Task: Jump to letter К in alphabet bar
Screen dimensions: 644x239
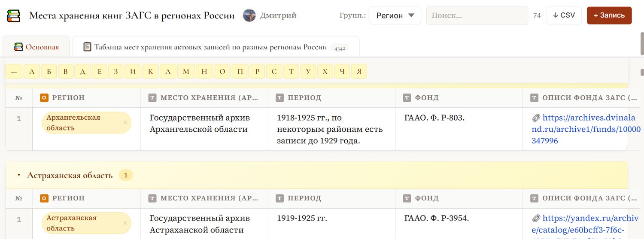Action: click(150, 72)
